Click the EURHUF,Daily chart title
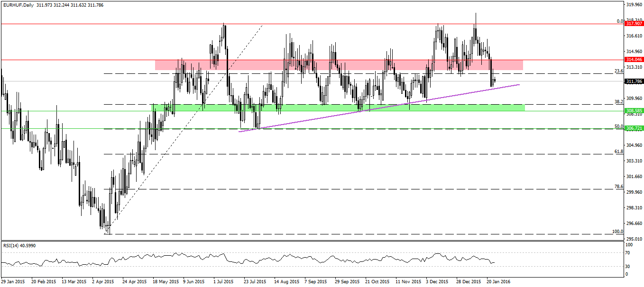This screenshot has height=287, width=644. pyautogui.click(x=21, y=5)
